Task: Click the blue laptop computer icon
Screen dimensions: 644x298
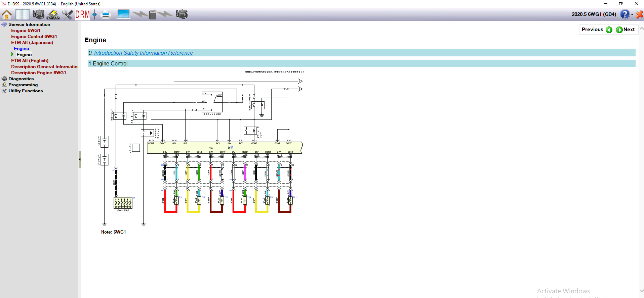Action: 123,14
